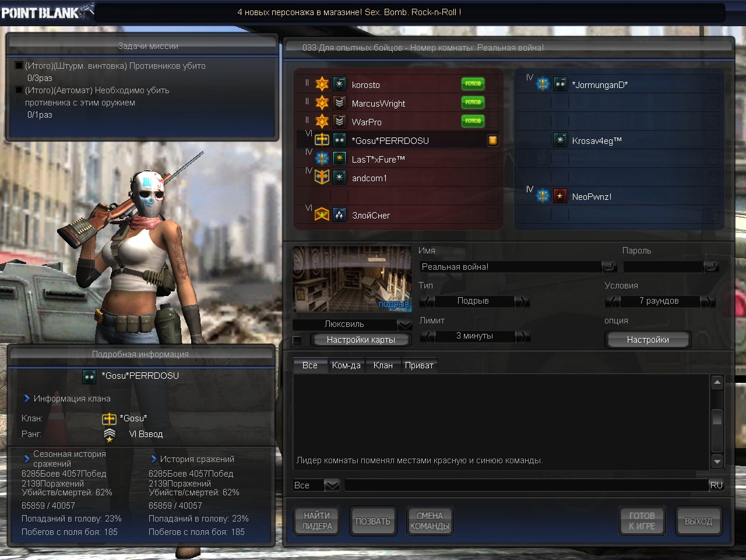Click MarcusWright's clan star emblem
The width and height of the screenshot is (746, 560).
pyautogui.click(x=322, y=103)
